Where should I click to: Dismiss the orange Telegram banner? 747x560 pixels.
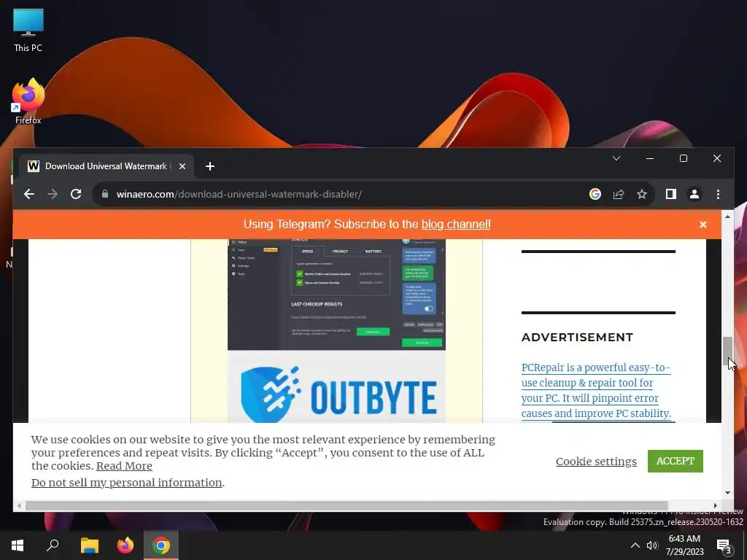pos(703,225)
